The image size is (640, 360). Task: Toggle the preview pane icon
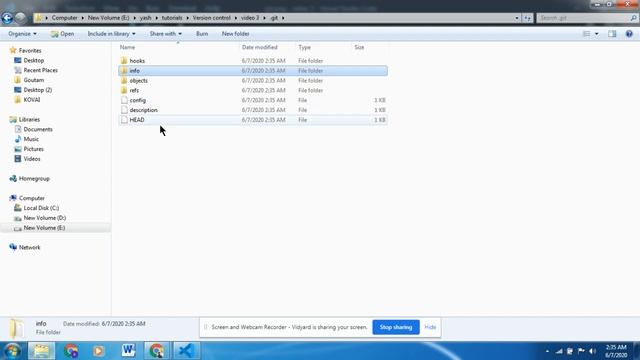(x=612, y=34)
